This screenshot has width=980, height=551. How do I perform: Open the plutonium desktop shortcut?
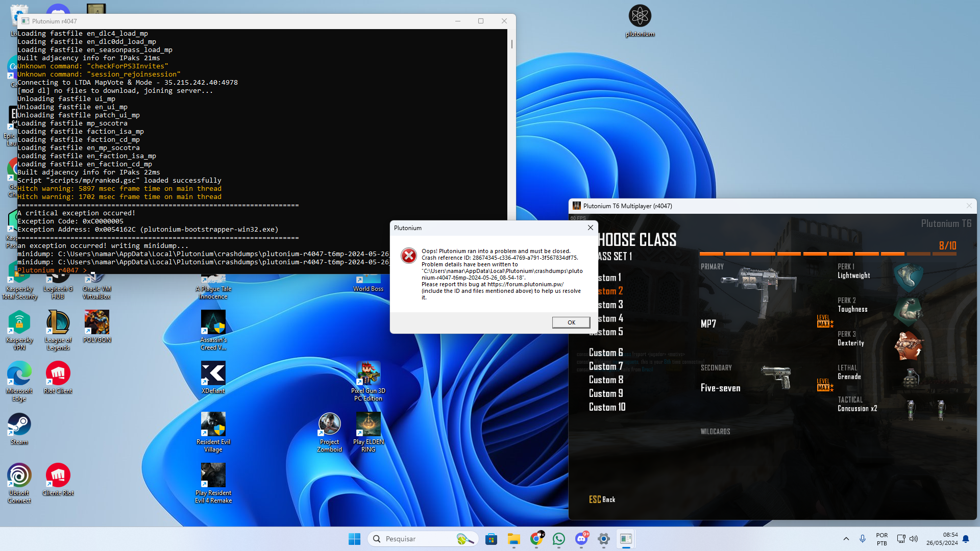coord(640,21)
